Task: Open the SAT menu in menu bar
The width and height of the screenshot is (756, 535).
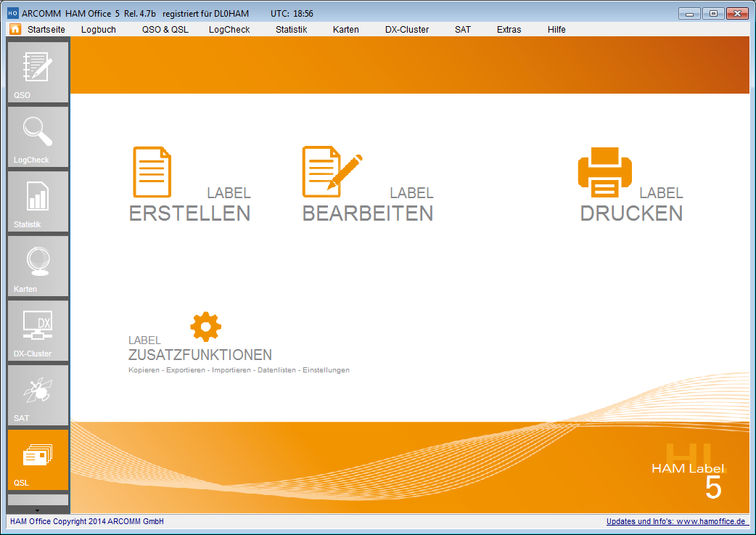Action: [x=462, y=30]
